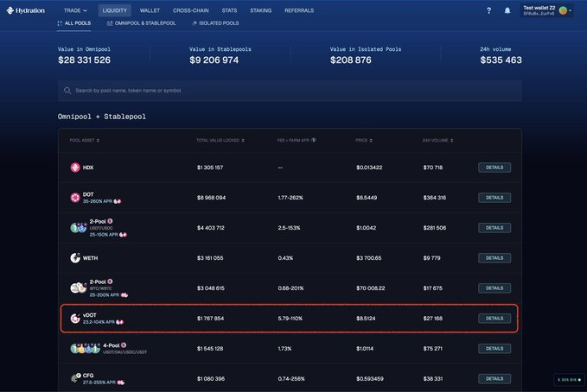This screenshot has height=392, width=587.
Task: Click the wallet avatar icon
Action: coord(563,10)
